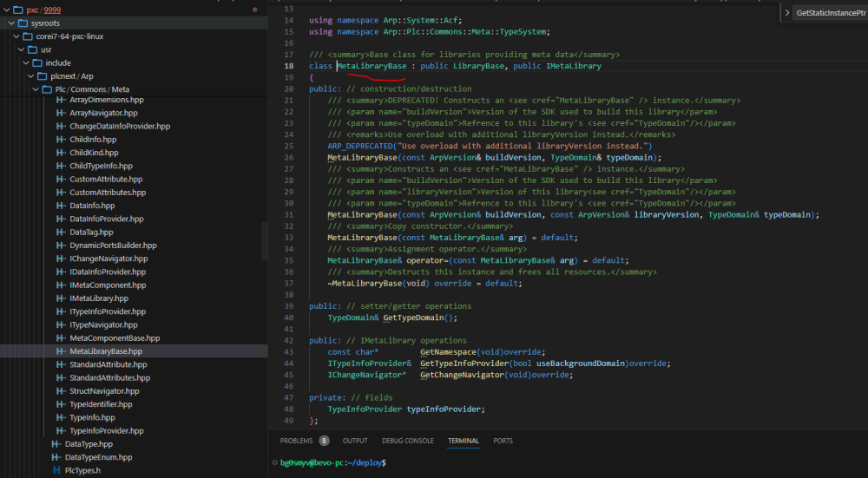Expand the GetStaticInstancePtr find widget chevron

[786, 13]
